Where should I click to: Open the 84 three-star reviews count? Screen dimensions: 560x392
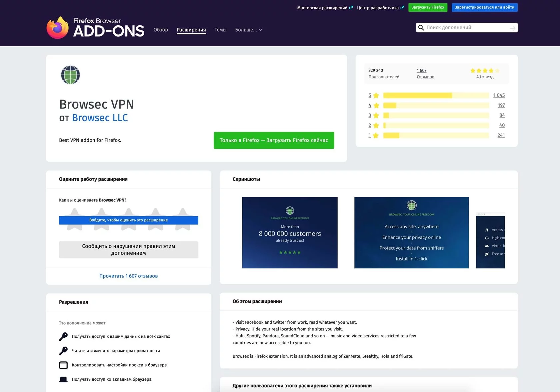[502, 115]
